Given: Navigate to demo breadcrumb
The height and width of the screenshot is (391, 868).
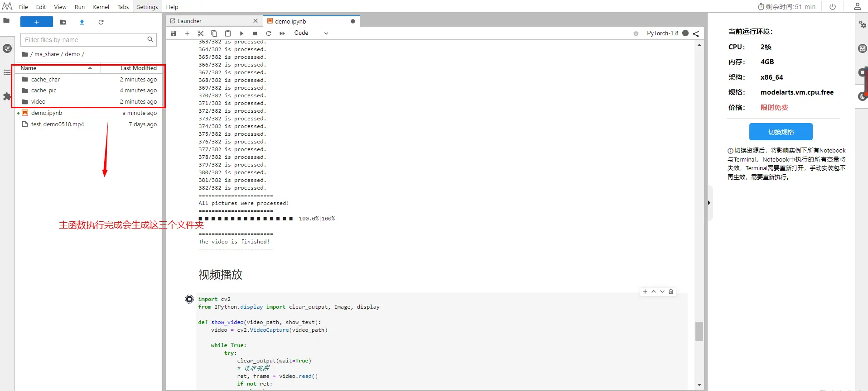Looking at the screenshot, I should point(72,54).
